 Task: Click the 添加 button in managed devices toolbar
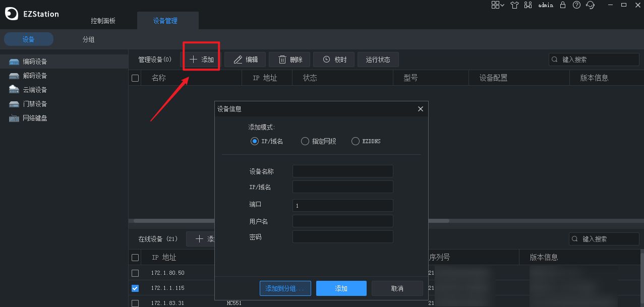[201, 59]
